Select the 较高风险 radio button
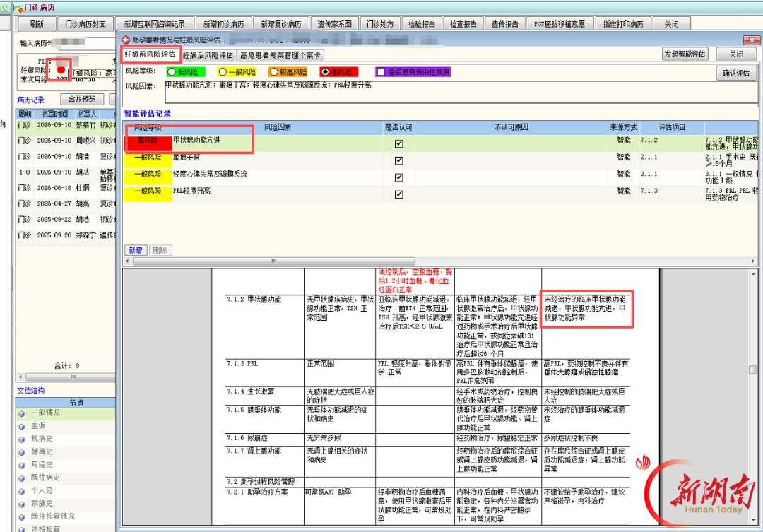 [x=273, y=72]
